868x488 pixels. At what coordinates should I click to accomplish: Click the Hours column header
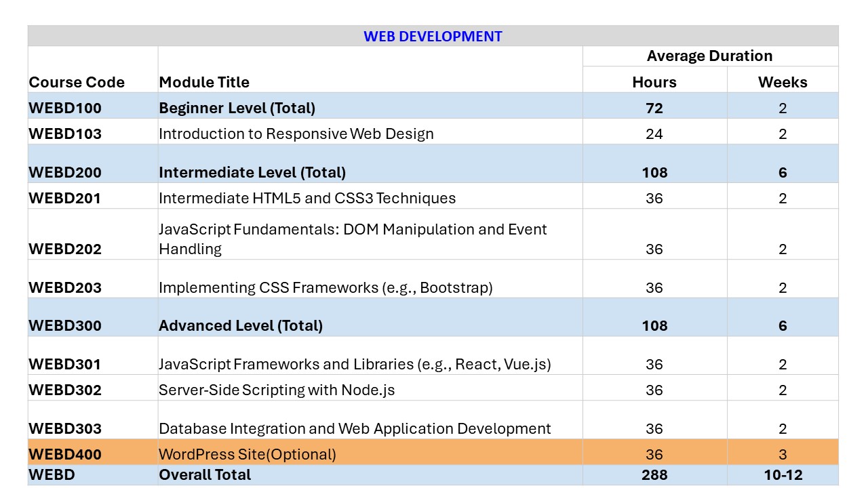[x=654, y=82]
